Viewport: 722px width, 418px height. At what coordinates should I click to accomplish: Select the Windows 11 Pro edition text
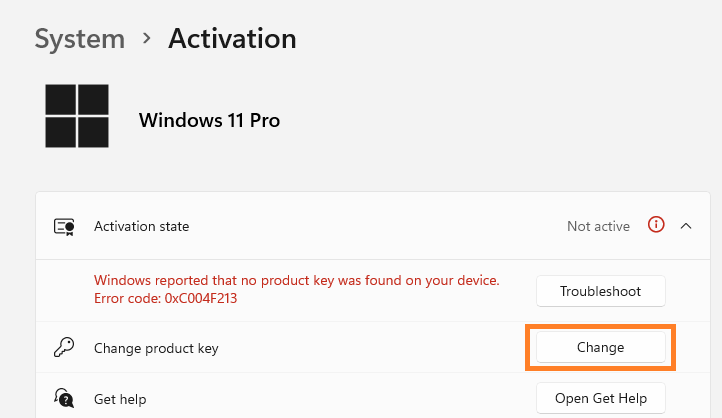tap(210, 120)
